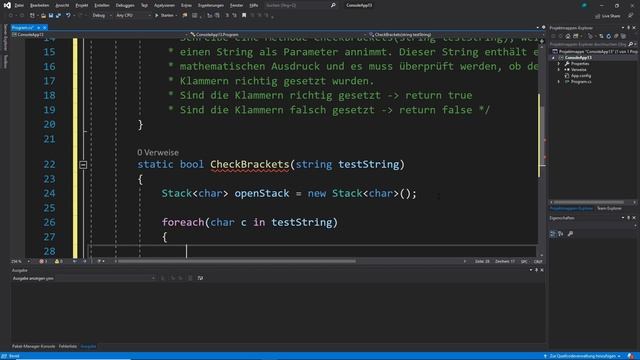Viewport: 640px width, 360px height.
Task: Click the foreach keyword on line 26
Action: coord(183,222)
